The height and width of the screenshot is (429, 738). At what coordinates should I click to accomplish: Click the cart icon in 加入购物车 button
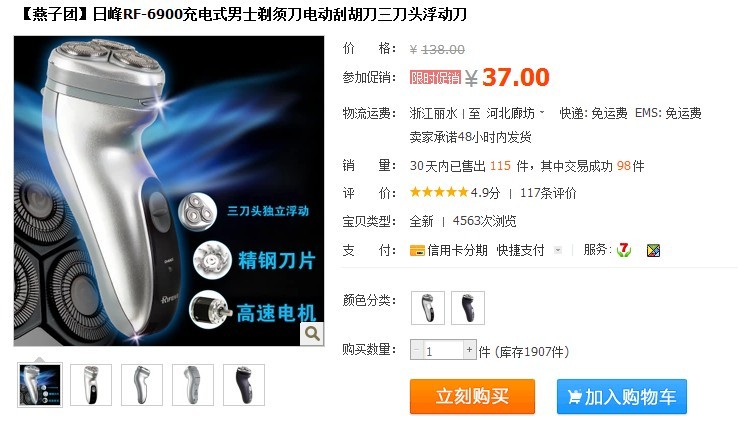click(x=574, y=397)
